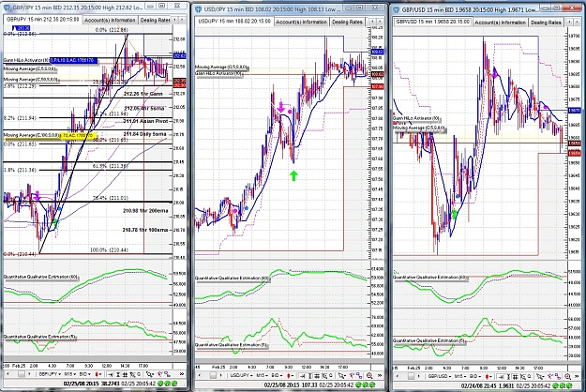The image size is (586, 392).
Task: Click scrollbar thumb in GBP/USD chart
Action: (x=411, y=375)
